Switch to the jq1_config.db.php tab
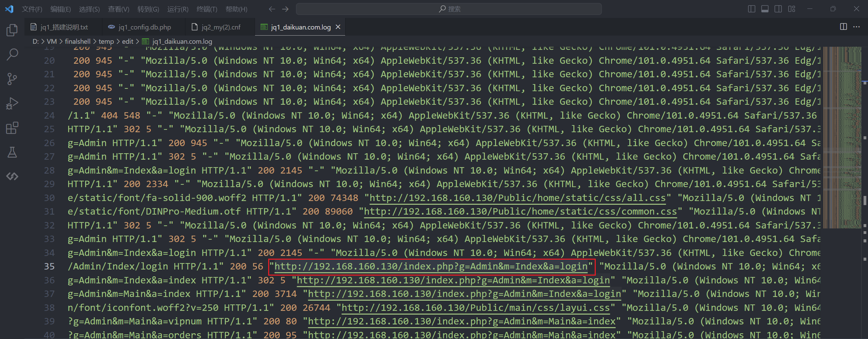868x339 pixels. tap(144, 27)
